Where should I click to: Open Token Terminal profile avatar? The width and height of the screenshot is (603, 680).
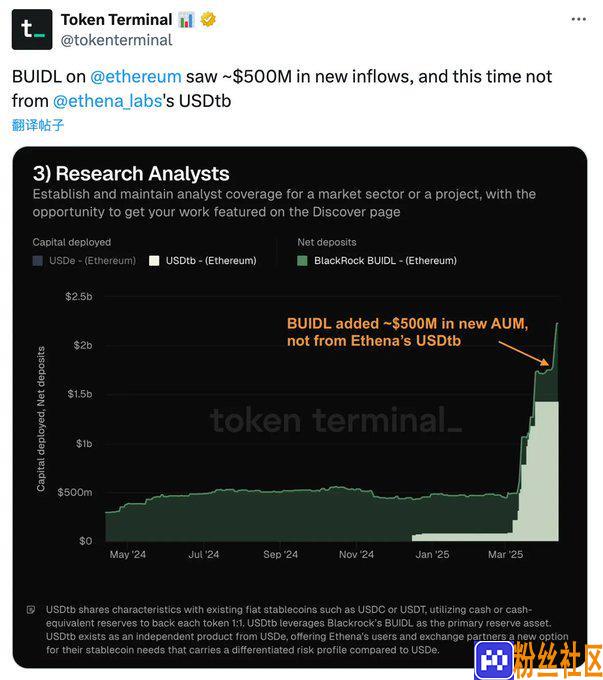pos(32,29)
